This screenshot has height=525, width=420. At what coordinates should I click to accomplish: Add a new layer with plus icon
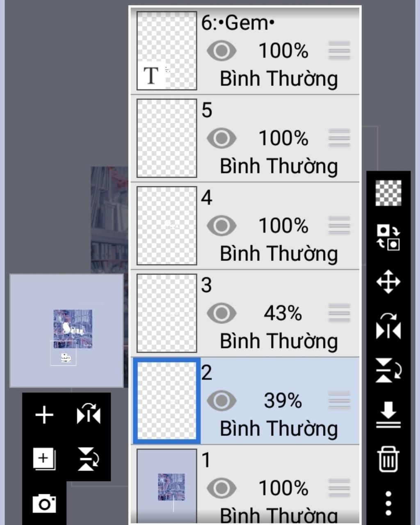tap(44, 415)
